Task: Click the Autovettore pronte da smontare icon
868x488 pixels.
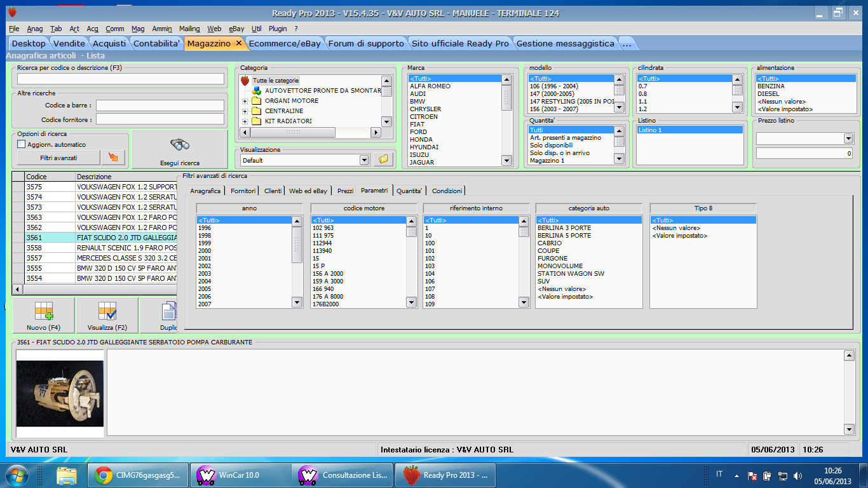Action: tap(256, 91)
